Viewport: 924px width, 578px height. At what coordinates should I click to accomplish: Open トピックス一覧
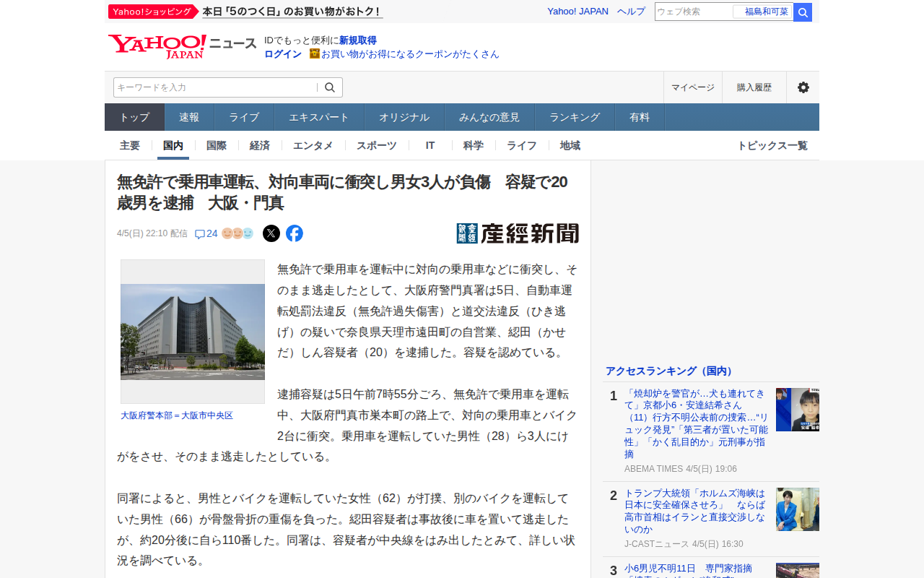tap(772, 145)
